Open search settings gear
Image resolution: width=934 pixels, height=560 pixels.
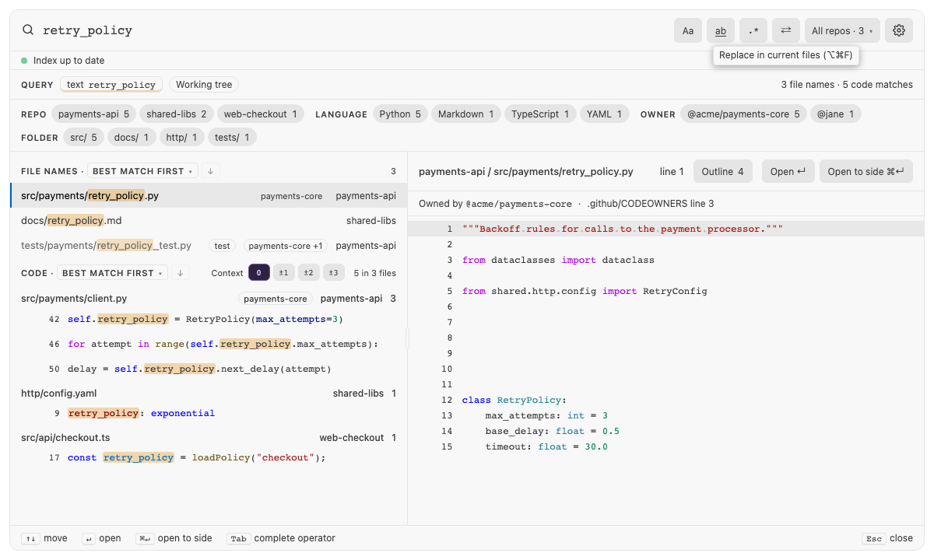pyautogui.click(x=899, y=30)
